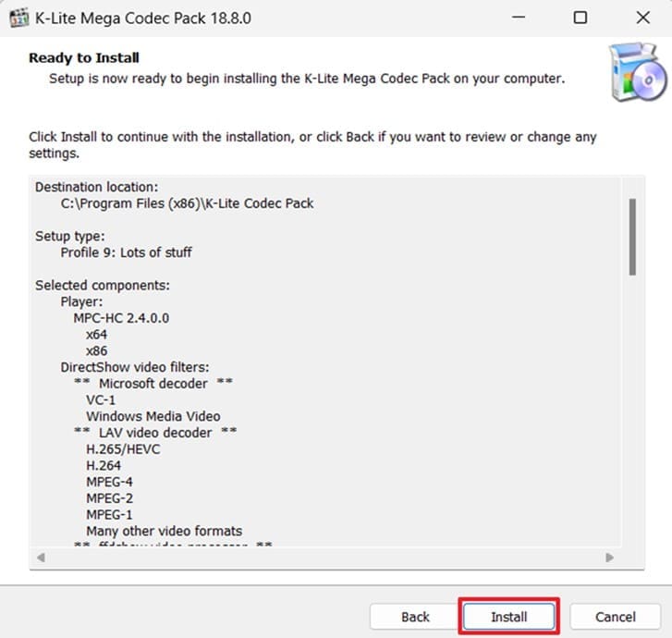Click right arrow of horizontal scrollbar
Viewport: 672px width, 638px height.
(609, 558)
